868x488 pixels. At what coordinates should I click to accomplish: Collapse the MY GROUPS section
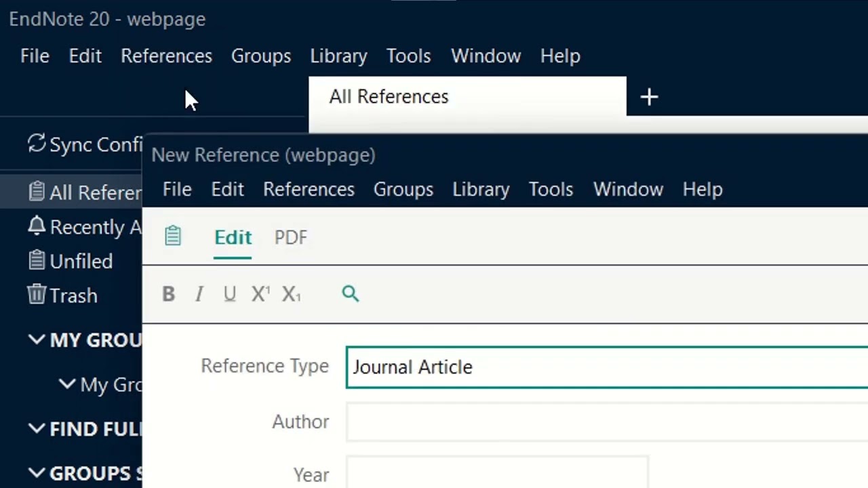[x=37, y=340]
